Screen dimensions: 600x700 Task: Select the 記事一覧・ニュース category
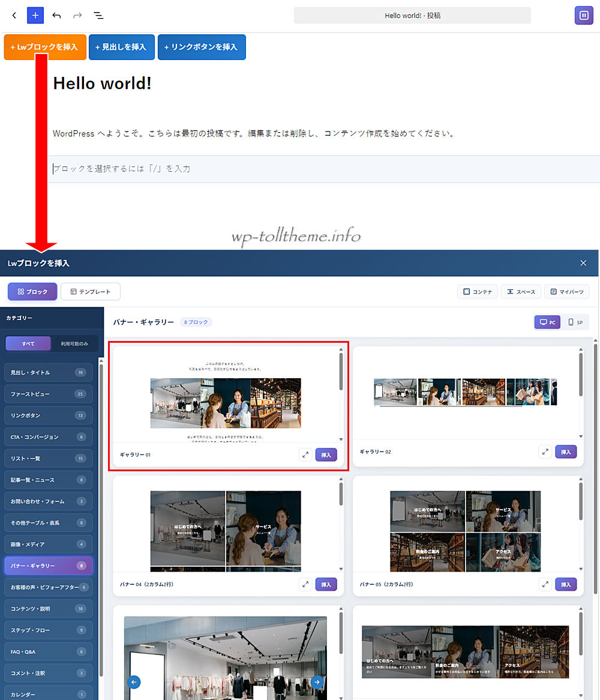[49, 480]
